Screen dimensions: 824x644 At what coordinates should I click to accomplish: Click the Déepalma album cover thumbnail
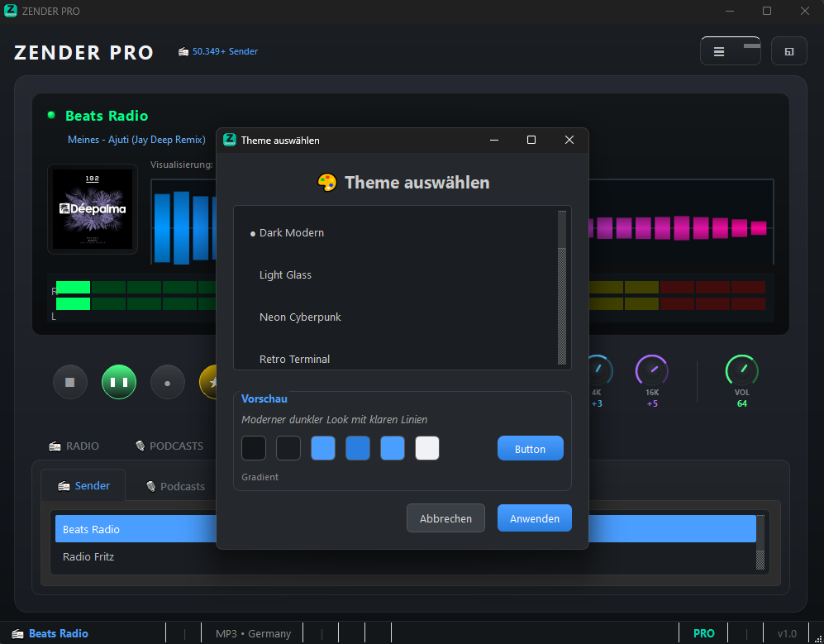(93, 208)
